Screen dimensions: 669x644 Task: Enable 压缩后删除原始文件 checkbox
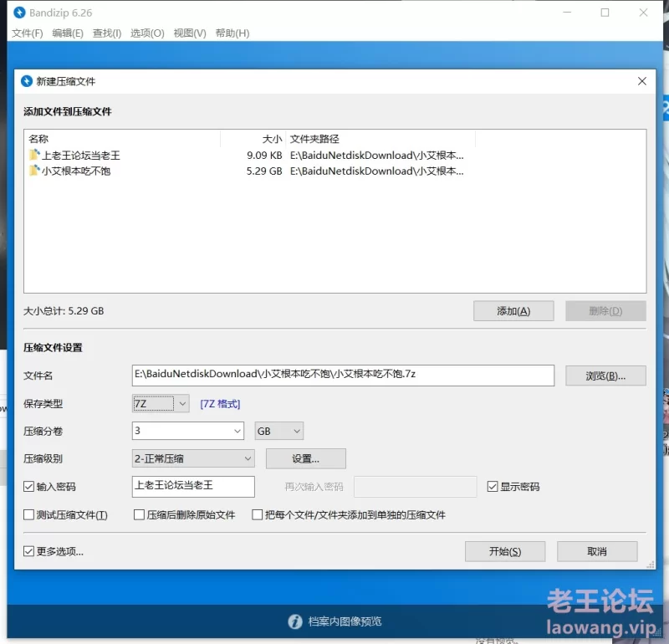coord(140,515)
